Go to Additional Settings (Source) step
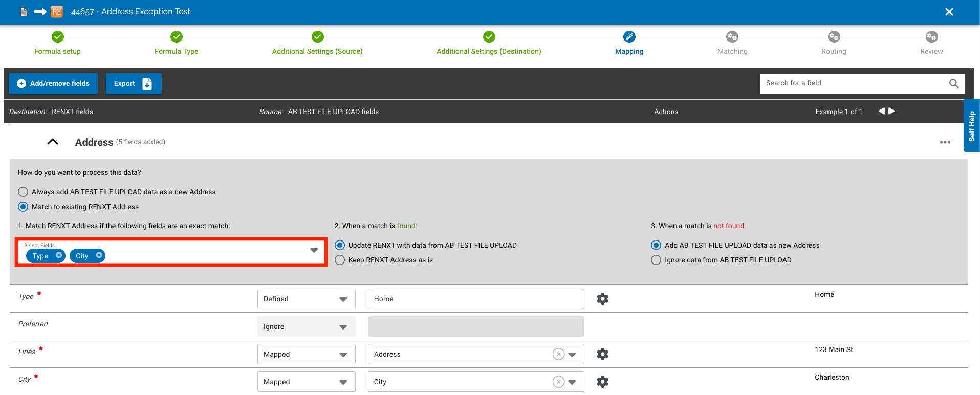This screenshot has width=980, height=395. (x=317, y=43)
